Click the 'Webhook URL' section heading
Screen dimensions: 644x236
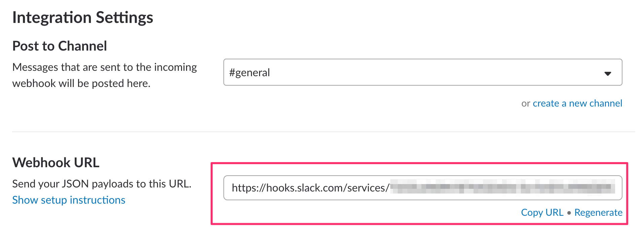point(56,163)
